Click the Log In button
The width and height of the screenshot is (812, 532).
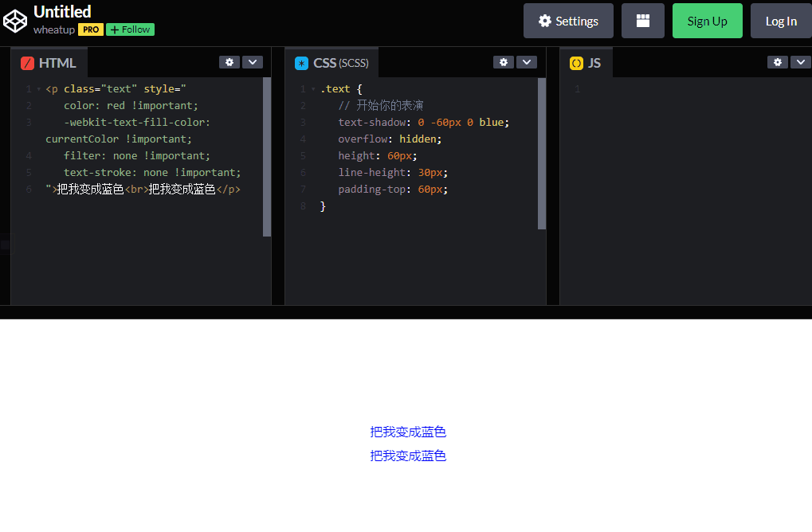[780, 22]
